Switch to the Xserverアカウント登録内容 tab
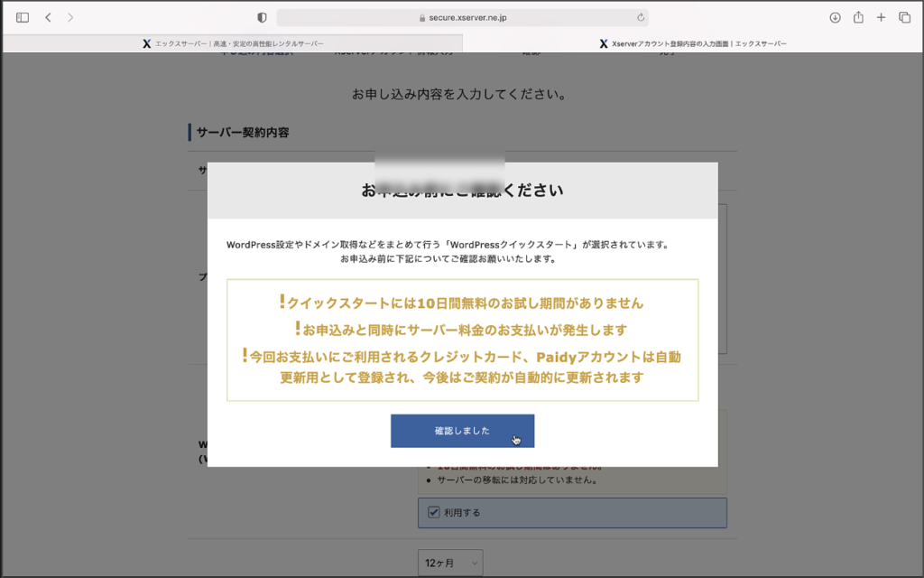924x578 pixels. coord(693,43)
